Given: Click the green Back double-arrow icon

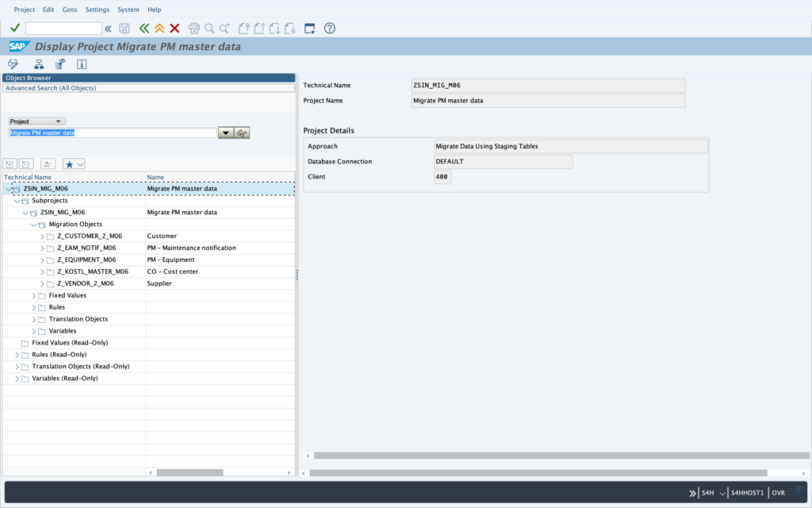Looking at the screenshot, I should pos(144,29).
